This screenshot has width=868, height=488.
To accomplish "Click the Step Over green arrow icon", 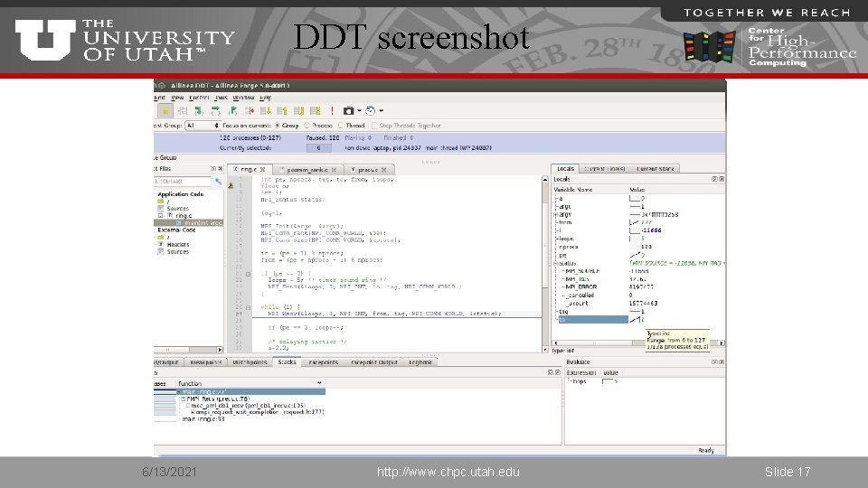I will click(x=215, y=110).
